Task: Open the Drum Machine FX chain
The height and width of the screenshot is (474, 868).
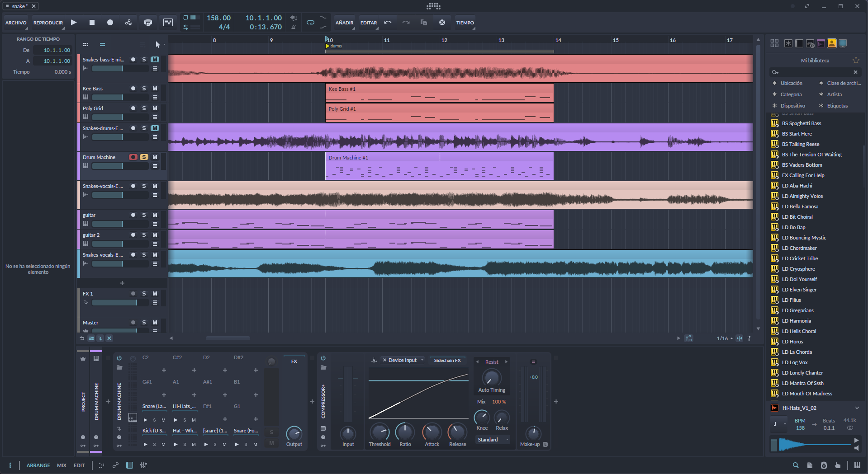Action: tap(294, 361)
